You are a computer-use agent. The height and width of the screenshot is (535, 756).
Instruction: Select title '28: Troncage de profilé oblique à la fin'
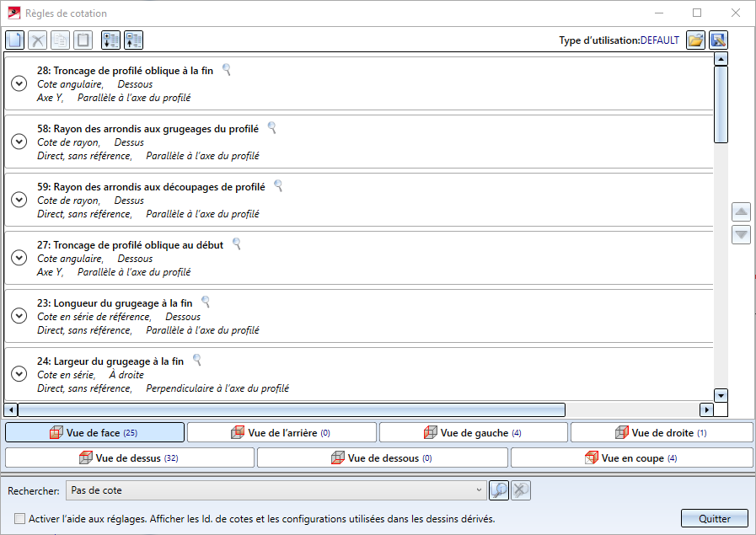tap(125, 71)
